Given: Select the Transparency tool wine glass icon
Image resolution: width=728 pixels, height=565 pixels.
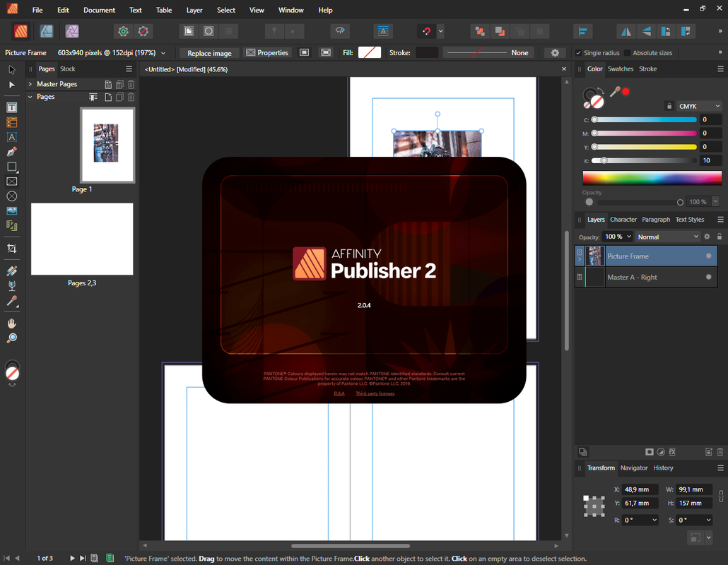Looking at the screenshot, I should tap(11, 286).
